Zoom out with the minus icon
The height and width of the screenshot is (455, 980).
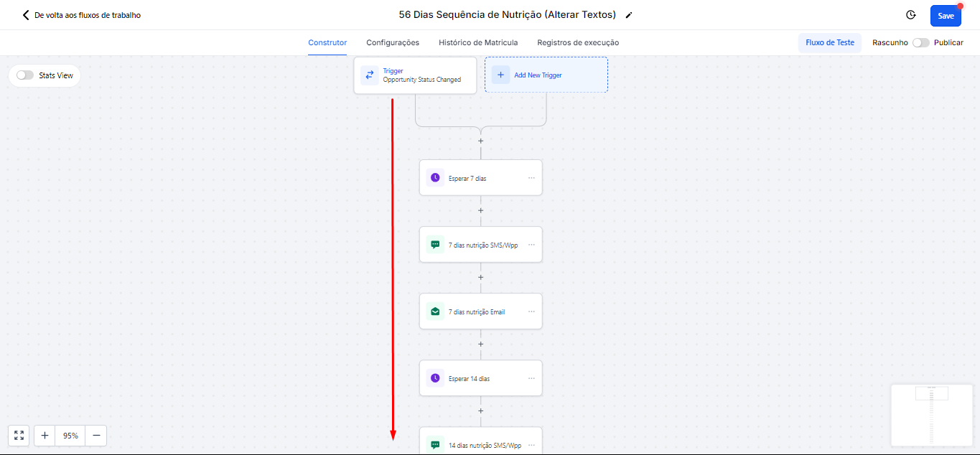tap(96, 436)
